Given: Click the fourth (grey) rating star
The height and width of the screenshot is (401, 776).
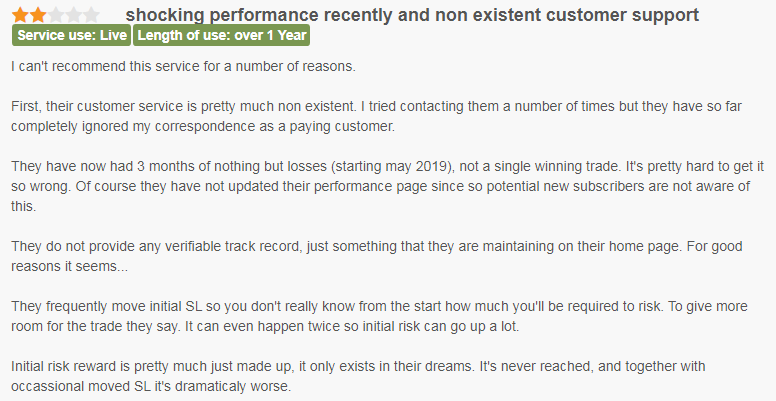Looking at the screenshot, I should [x=74, y=15].
